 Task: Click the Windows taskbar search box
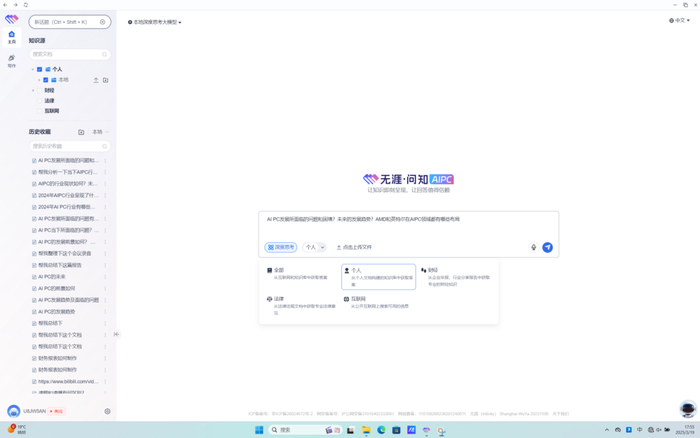(306, 430)
